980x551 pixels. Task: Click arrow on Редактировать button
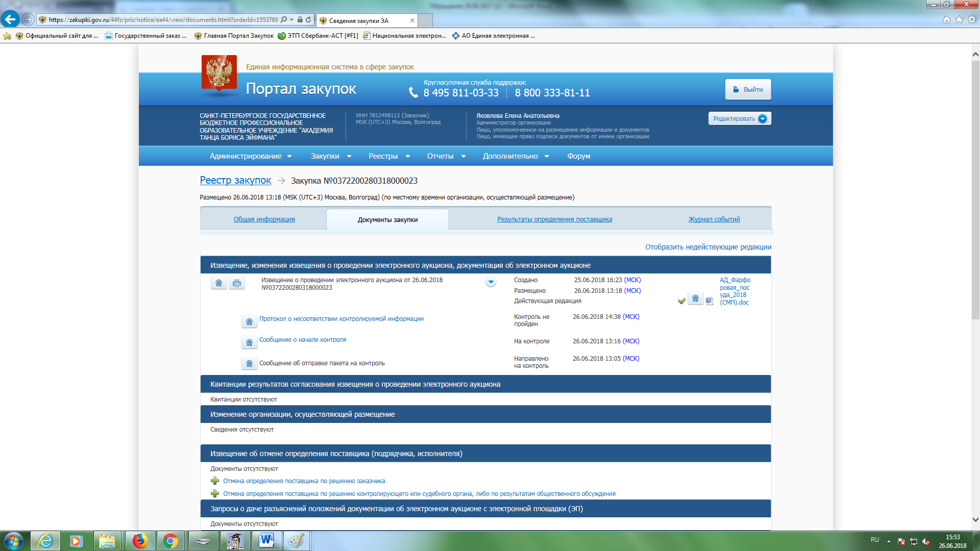[763, 119]
